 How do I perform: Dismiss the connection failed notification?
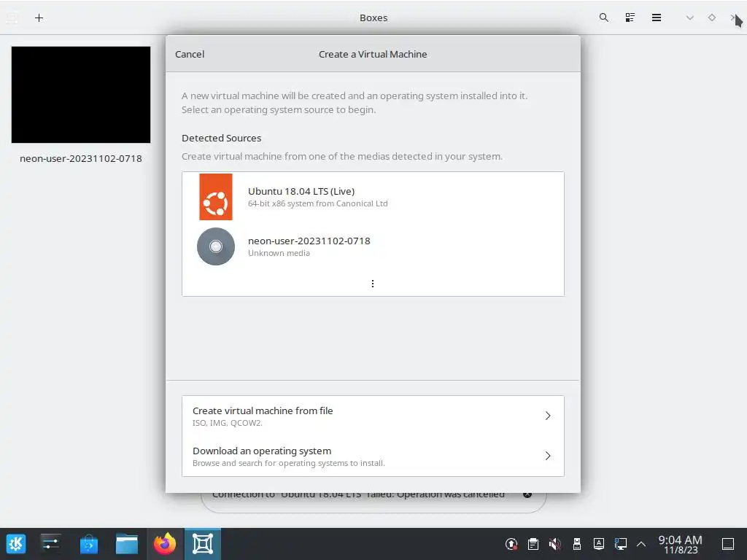coord(527,495)
